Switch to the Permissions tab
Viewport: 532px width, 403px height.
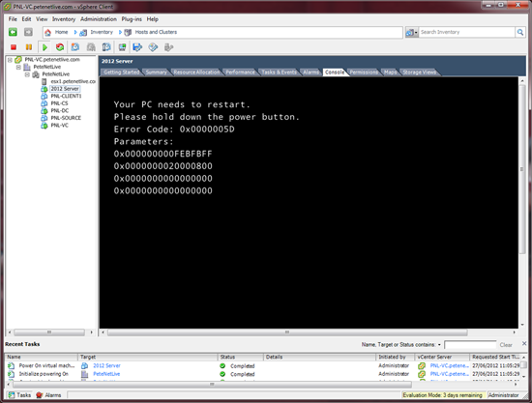click(x=364, y=72)
